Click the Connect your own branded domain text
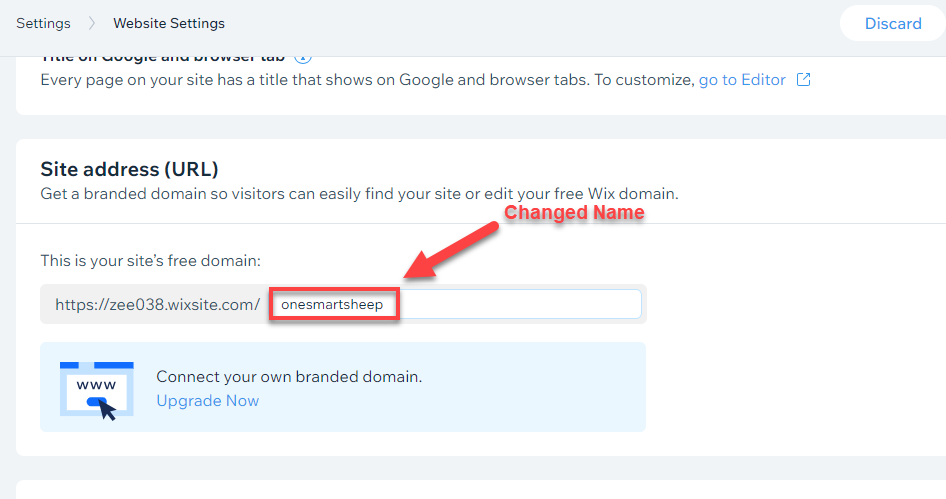The image size is (946, 499). click(x=289, y=377)
